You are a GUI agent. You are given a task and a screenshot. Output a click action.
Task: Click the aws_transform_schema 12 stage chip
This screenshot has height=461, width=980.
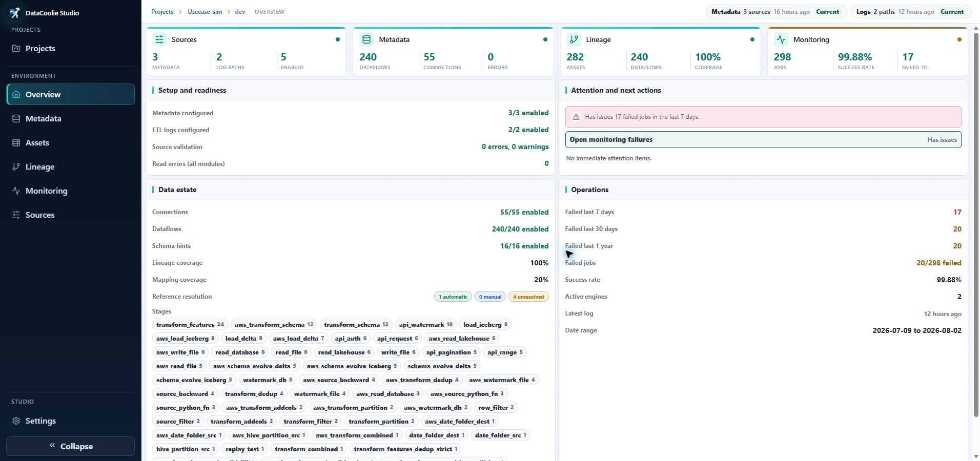coord(274,325)
